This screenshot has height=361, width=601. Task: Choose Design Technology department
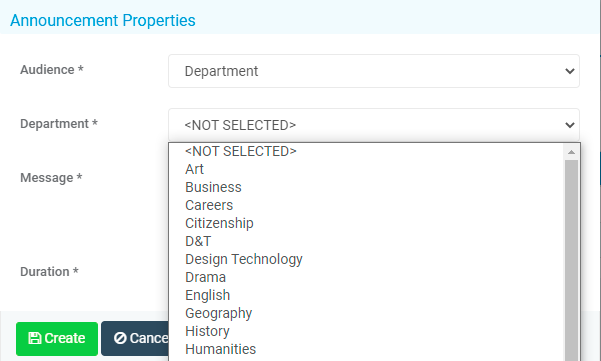coord(367,259)
